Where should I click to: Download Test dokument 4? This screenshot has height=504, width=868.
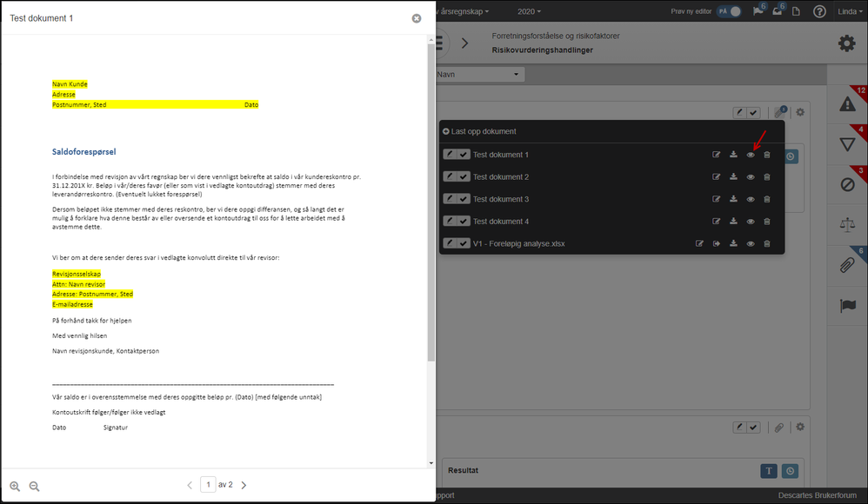click(733, 222)
